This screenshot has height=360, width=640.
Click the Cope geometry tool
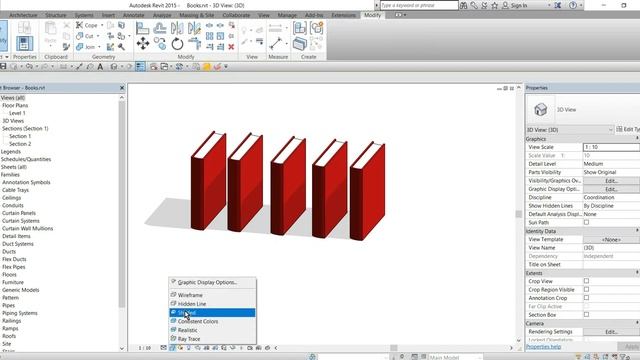coord(87,25)
